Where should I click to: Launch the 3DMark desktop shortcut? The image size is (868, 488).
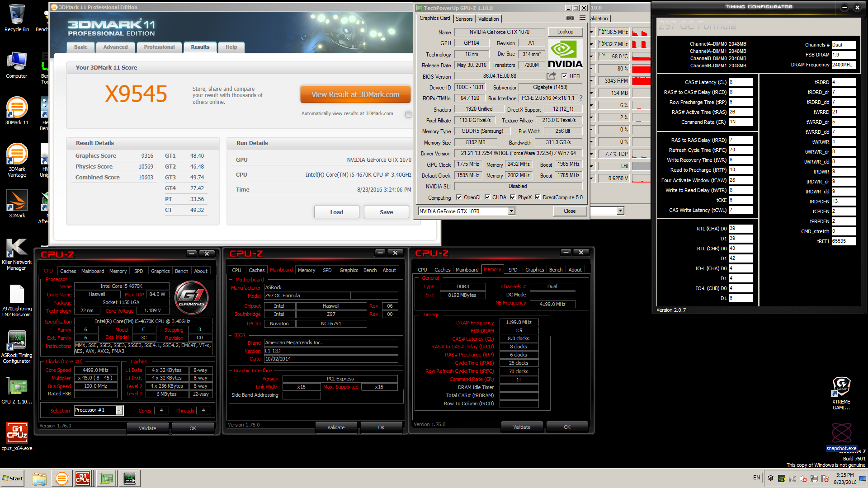tap(17, 204)
